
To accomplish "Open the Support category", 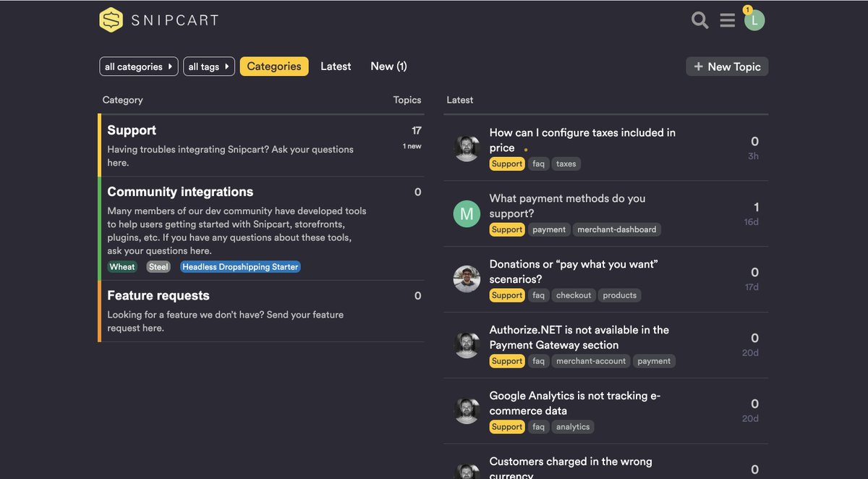I will [x=132, y=130].
